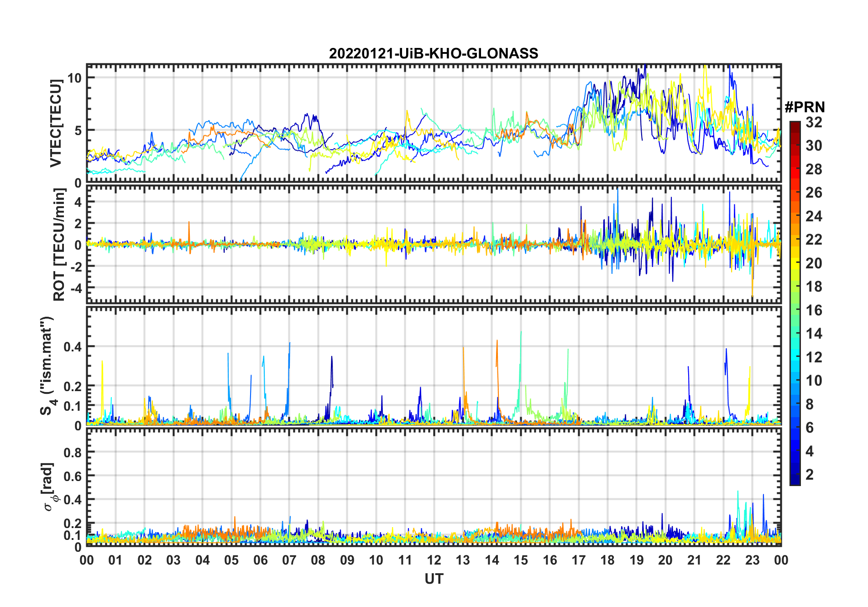Select colorbar tick label 16
The height and width of the screenshot is (607, 868).
[x=814, y=310]
